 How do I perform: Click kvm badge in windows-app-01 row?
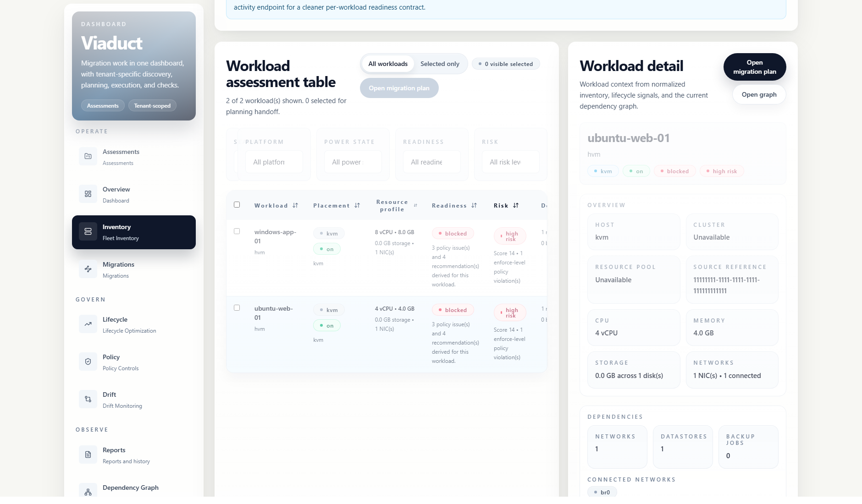click(x=329, y=233)
